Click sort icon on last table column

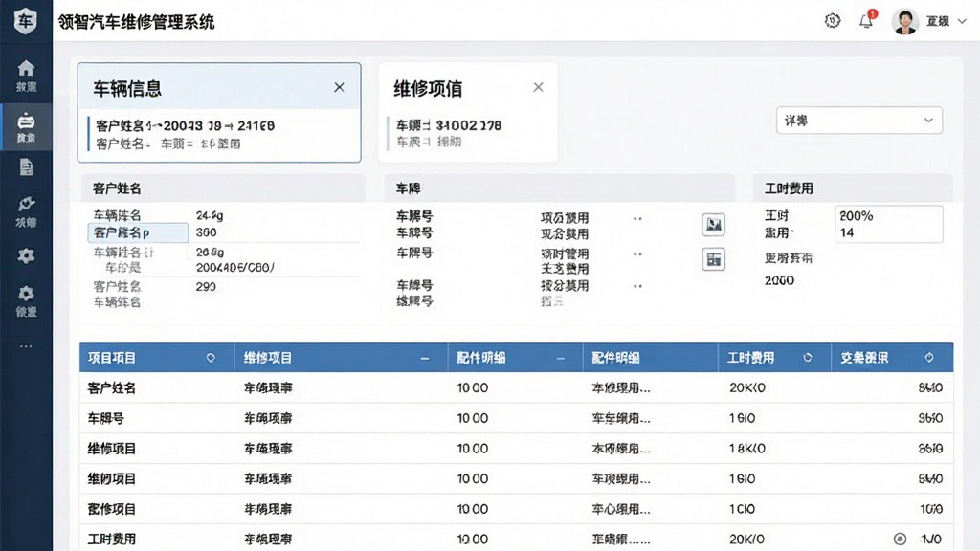coord(929,358)
